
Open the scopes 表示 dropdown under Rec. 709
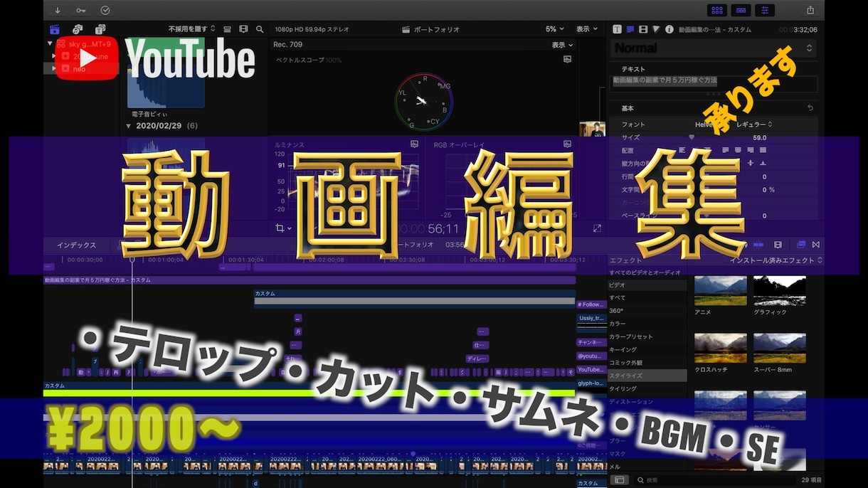[562, 45]
